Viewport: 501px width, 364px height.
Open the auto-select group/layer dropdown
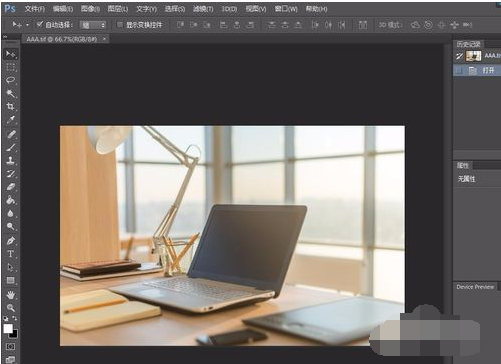[x=93, y=25]
